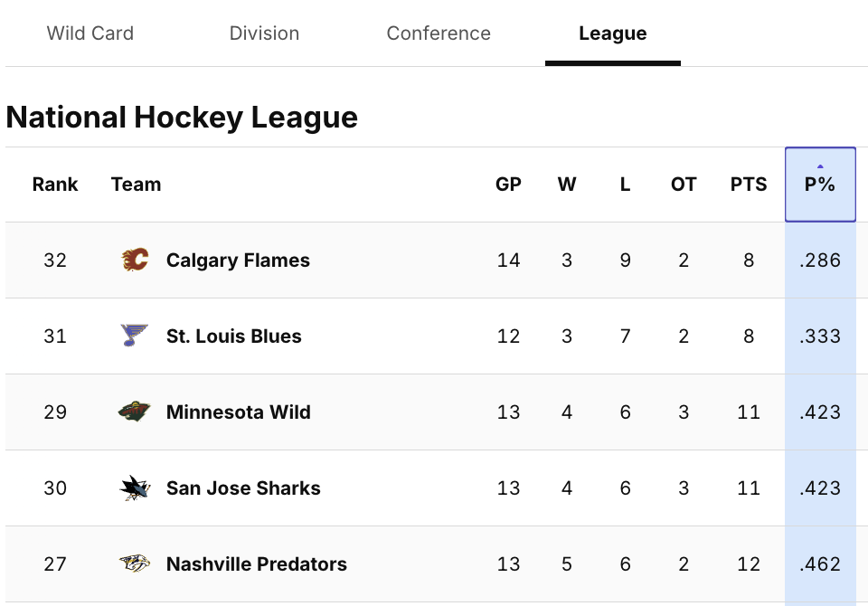Open the Calgary Flames team link
This screenshot has width=868, height=606.
pyautogui.click(x=238, y=260)
